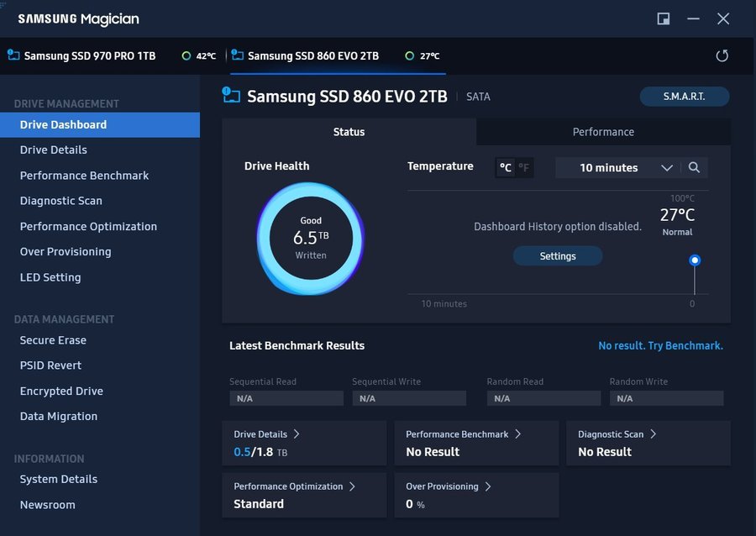Click the drive icon beside the 860 EVO tab

coord(238,55)
